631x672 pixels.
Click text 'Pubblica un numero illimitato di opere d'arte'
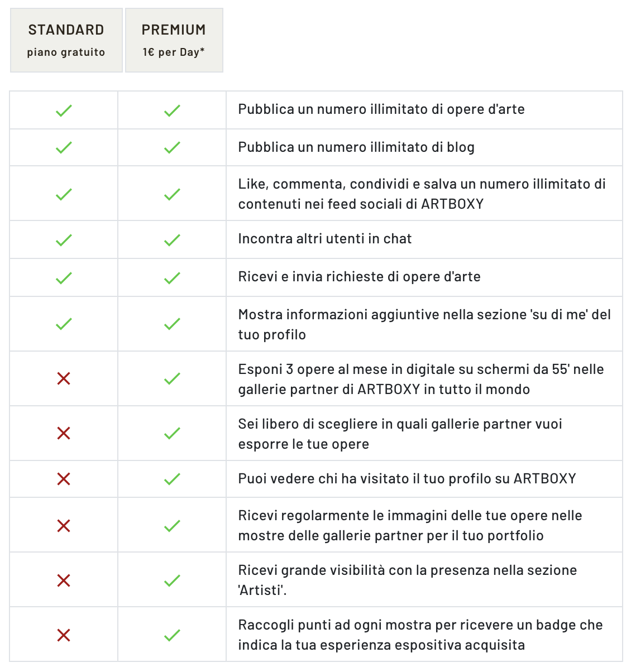(381, 109)
